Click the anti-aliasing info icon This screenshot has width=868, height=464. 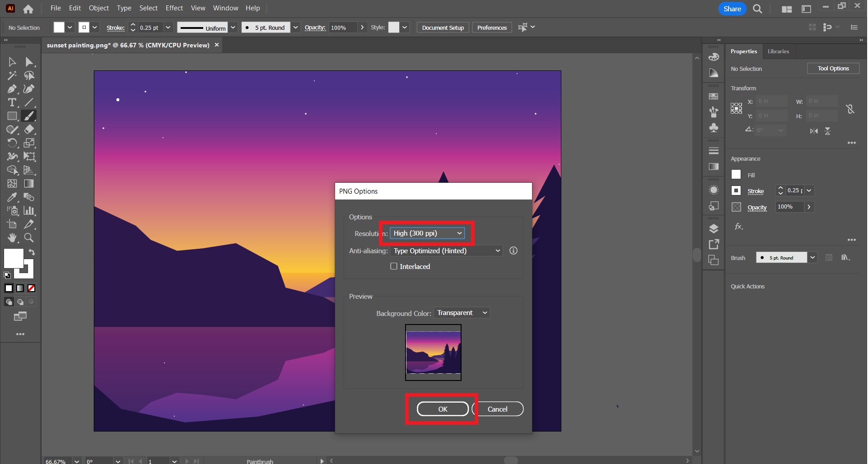[x=513, y=251]
